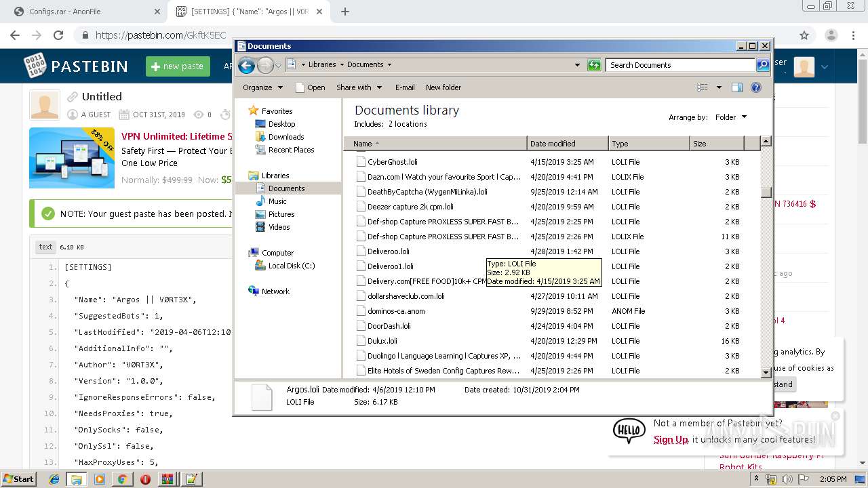Open Internet Explorer from taskbar

[x=54, y=479]
